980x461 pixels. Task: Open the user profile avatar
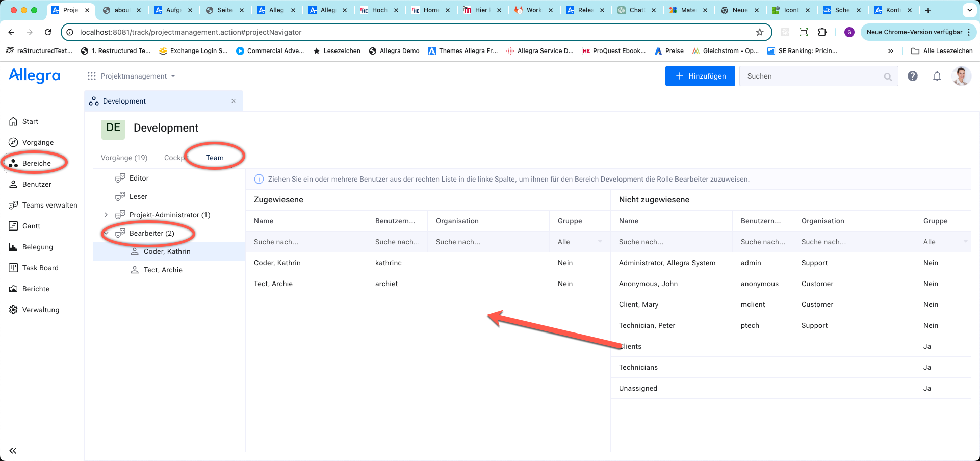961,76
